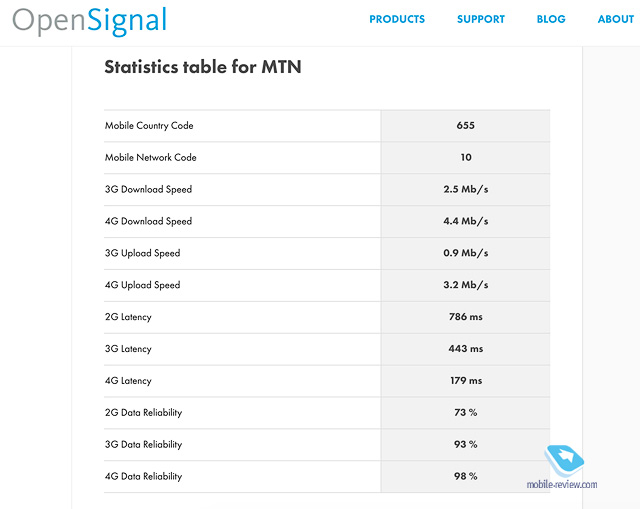Viewport: 640px width, 509px height.
Task: Click the 3G Latency value 443 ms
Action: click(466, 349)
